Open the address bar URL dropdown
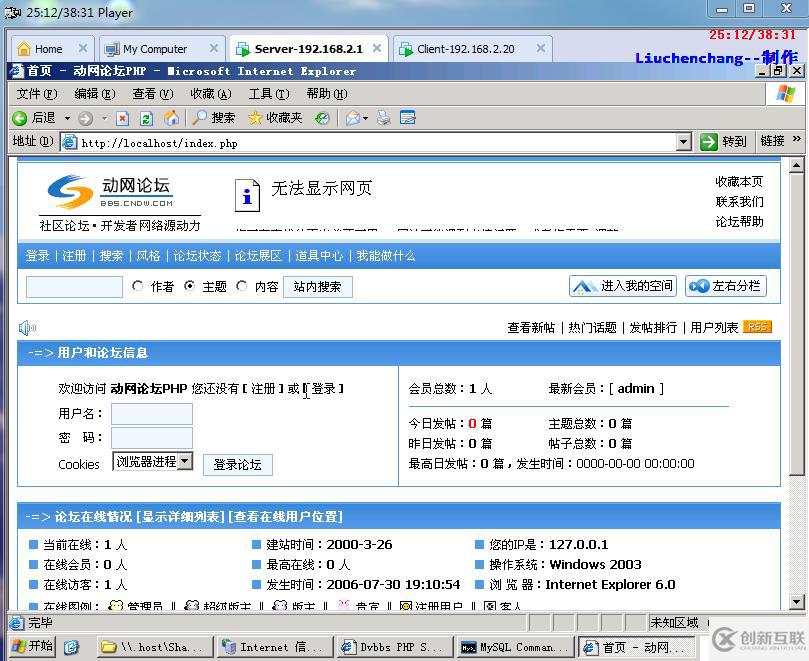Screen dimensions: 809x661 tap(684, 141)
